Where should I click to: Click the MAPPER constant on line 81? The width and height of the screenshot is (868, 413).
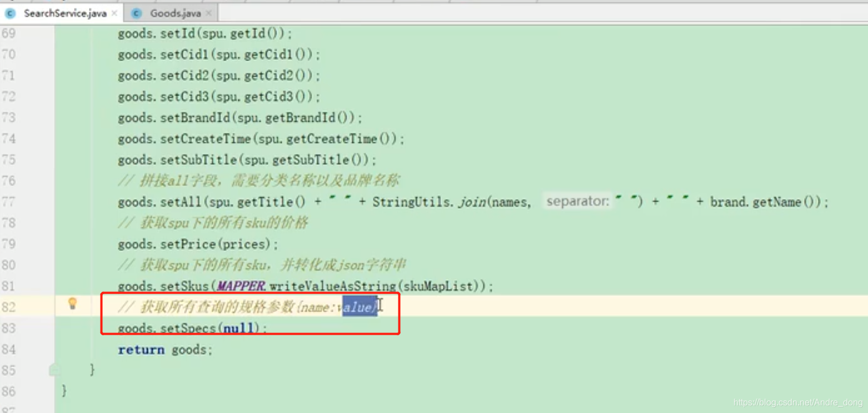coord(241,286)
